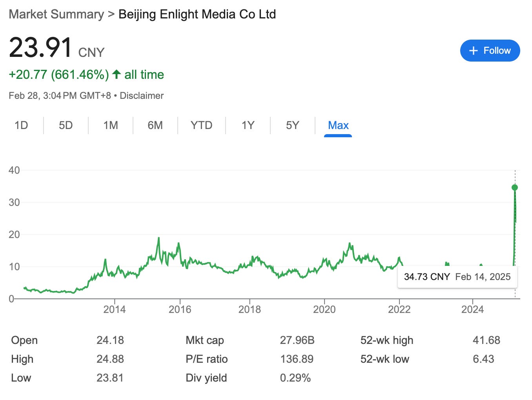Viewport: 532px width, 400px height.
Task: Select the 5D time range tab
Action: click(66, 125)
